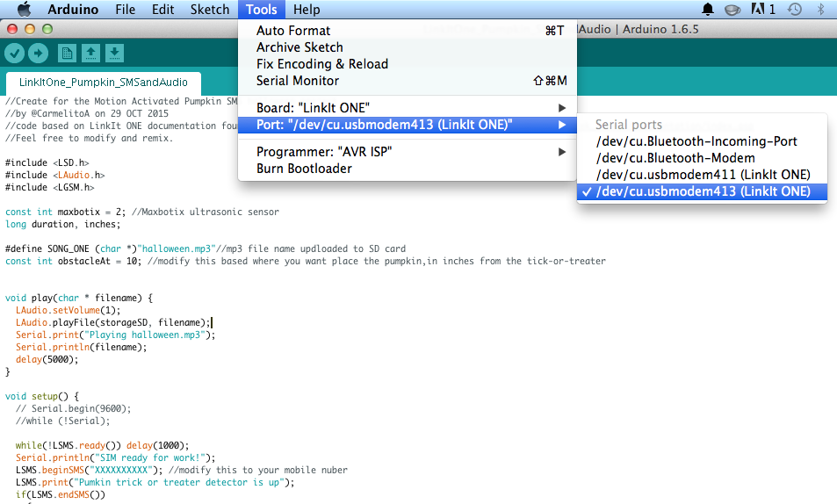This screenshot has height=504, width=837.
Task: Click the "delay(5000);" code line
Action: coord(47,359)
